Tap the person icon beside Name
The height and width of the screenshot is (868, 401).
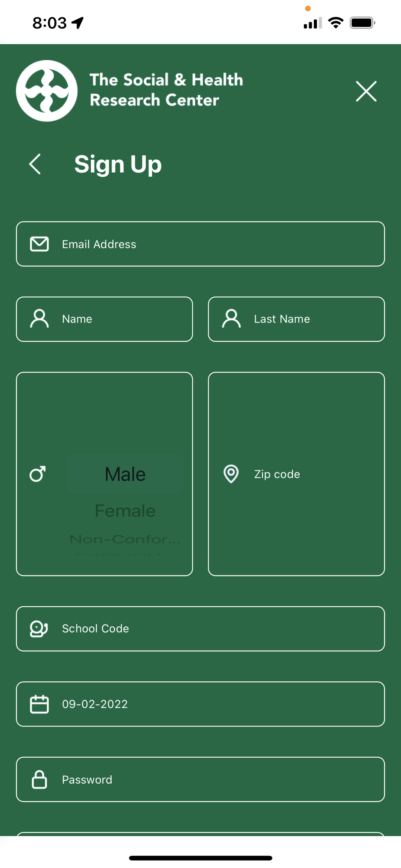pyautogui.click(x=39, y=319)
